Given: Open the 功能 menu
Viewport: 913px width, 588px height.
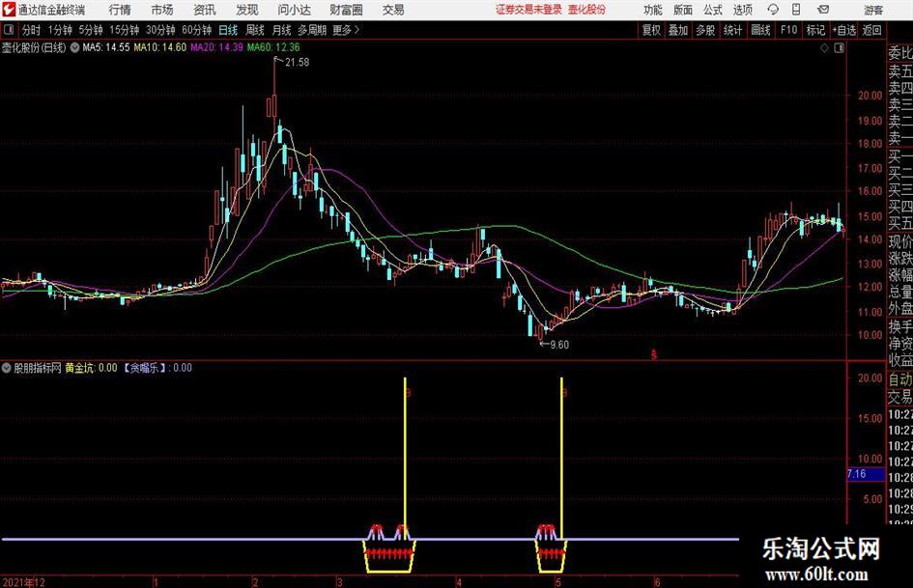Looking at the screenshot, I should (653, 10).
